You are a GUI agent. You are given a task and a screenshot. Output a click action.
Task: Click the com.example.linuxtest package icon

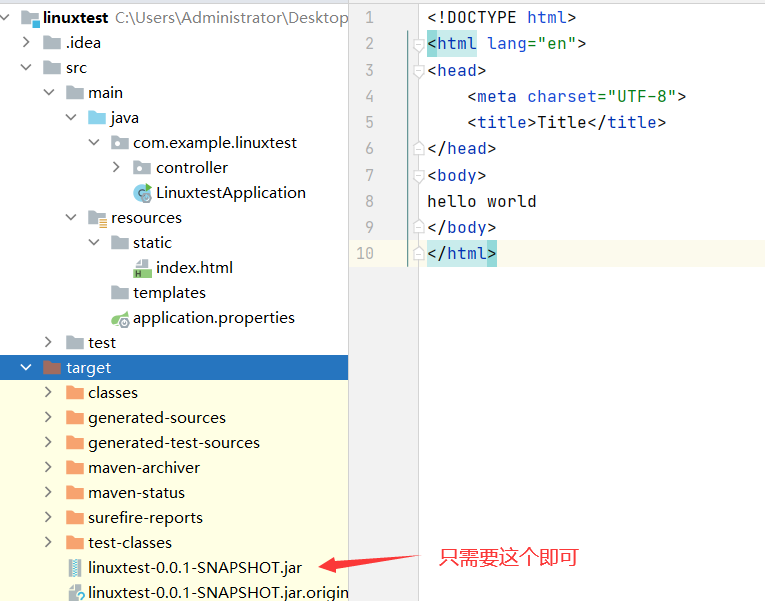click(120, 142)
